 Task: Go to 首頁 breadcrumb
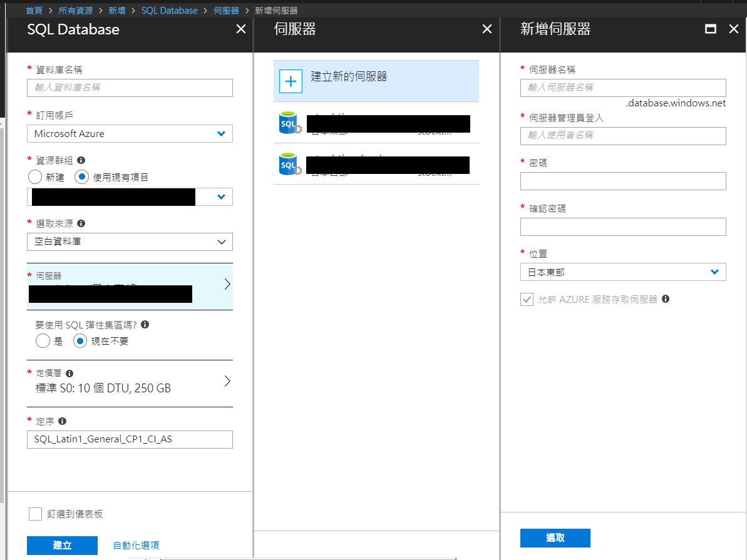click(x=34, y=11)
